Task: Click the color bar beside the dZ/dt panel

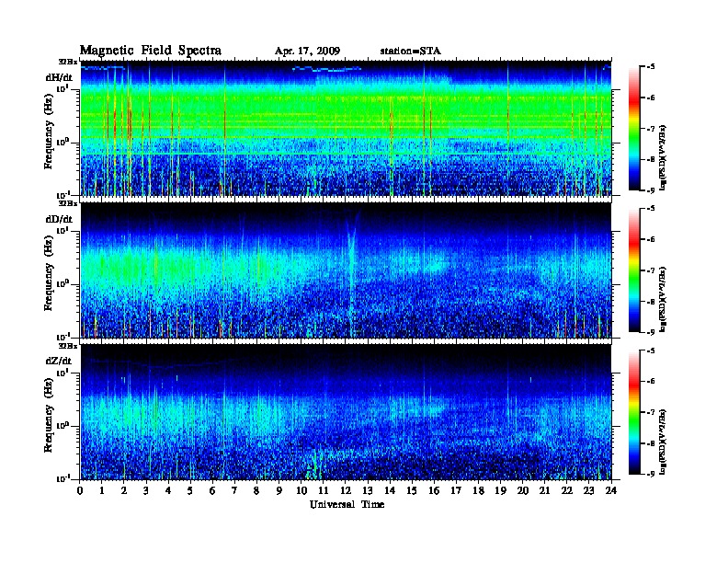Action: tap(634, 412)
